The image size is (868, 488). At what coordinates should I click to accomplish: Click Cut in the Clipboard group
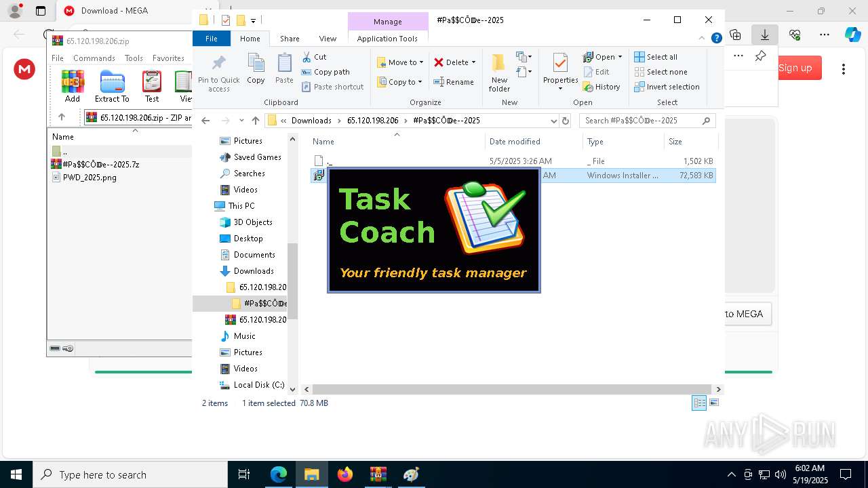[314, 57]
